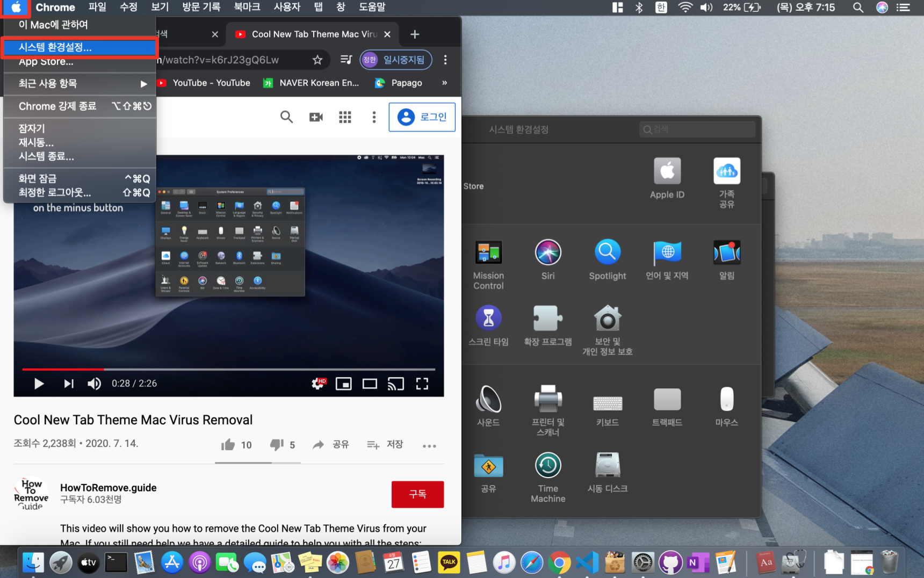Share the video via 공유
Screen dimensions: 924x578
(331, 445)
